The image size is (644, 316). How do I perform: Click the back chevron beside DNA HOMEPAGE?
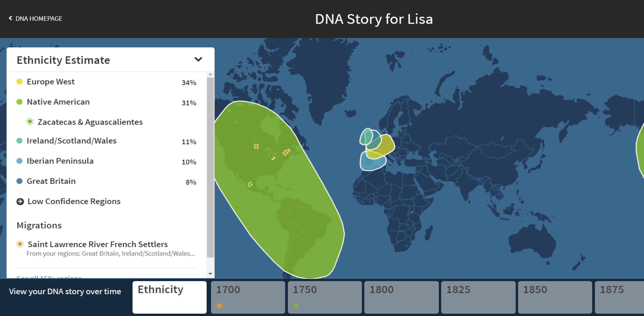pos(10,18)
